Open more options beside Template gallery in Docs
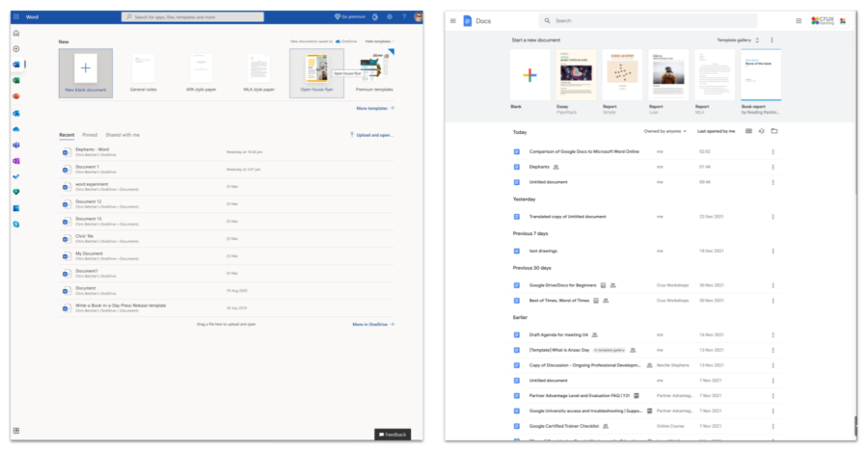Image resolution: width=868 pixels, height=451 pixels. tap(773, 40)
